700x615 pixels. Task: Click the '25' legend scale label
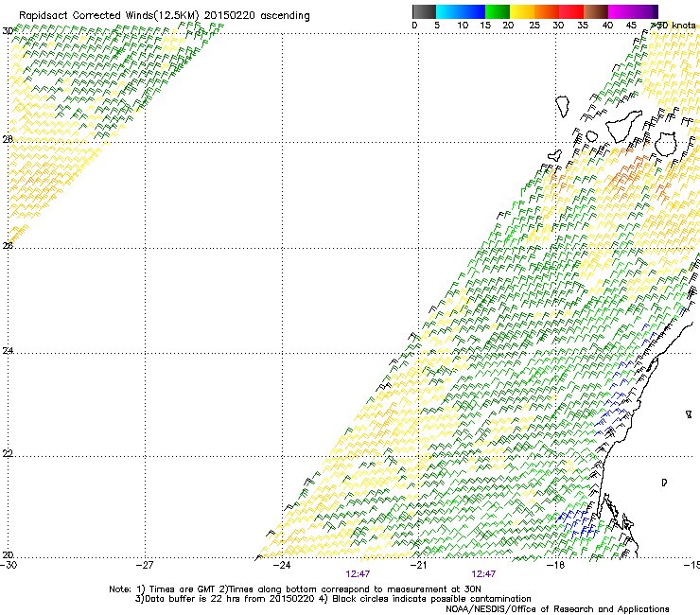coord(534,26)
